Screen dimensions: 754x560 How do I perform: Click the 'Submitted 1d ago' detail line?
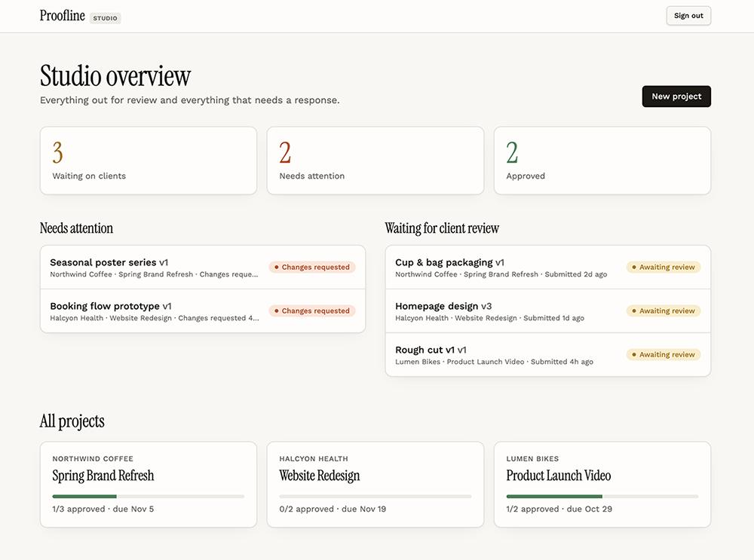(489, 318)
